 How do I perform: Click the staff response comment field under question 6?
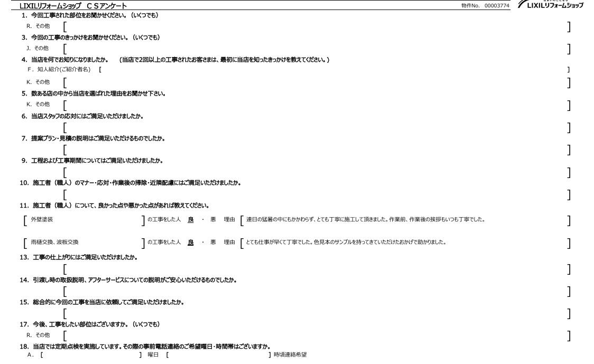(316, 127)
